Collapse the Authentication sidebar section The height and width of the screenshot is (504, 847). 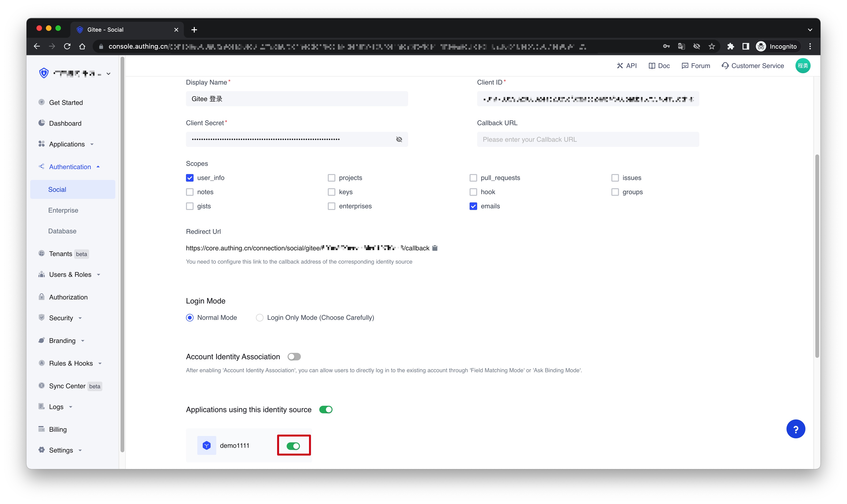tap(70, 167)
